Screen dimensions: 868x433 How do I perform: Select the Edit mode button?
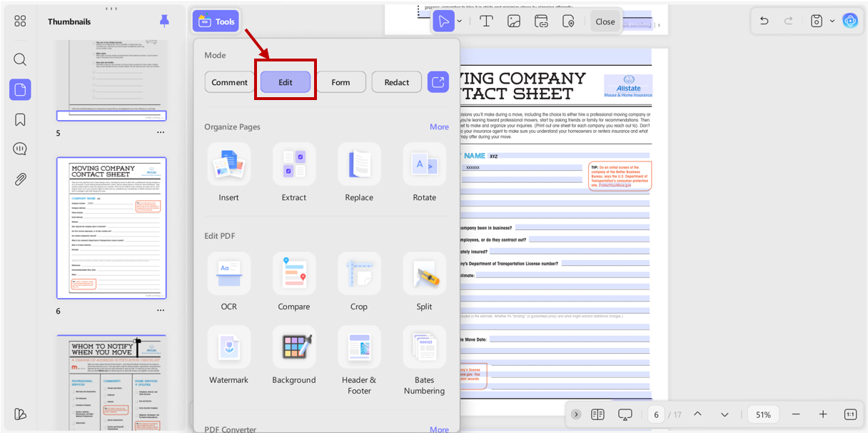point(286,82)
